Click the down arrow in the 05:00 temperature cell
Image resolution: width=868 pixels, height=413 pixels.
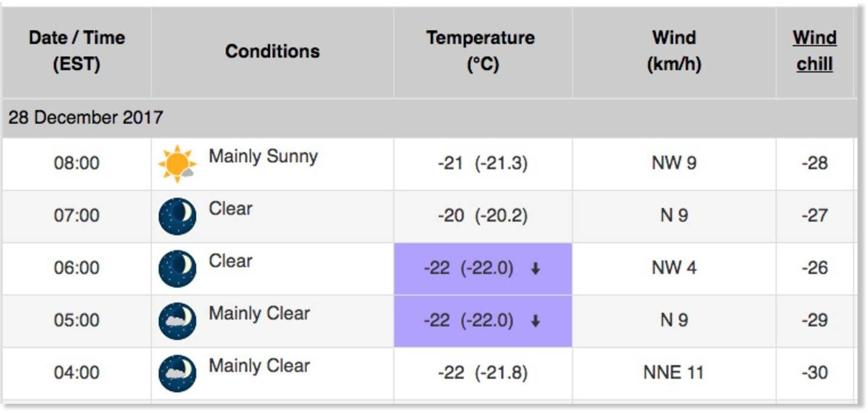click(535, 322)
